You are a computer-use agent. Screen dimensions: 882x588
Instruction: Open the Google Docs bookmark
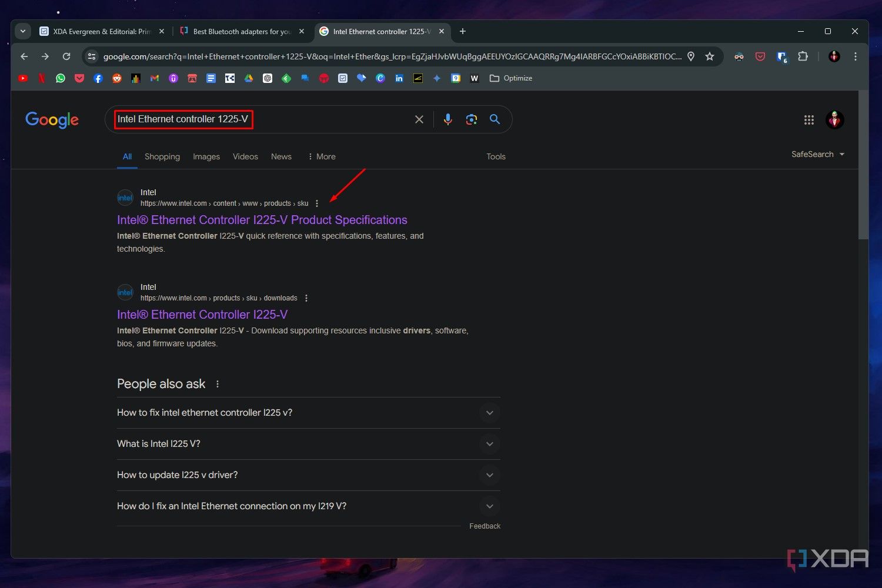(x=211, y=78)
